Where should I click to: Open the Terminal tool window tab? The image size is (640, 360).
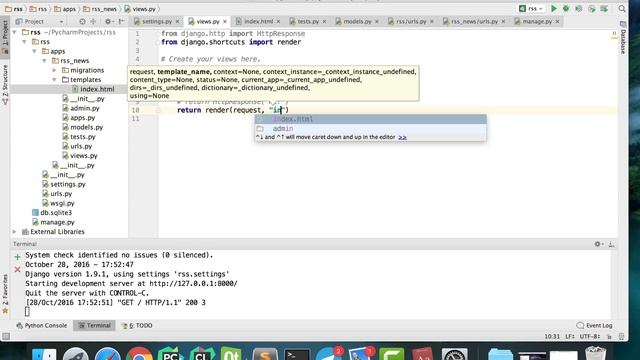(x=94, y=325)
